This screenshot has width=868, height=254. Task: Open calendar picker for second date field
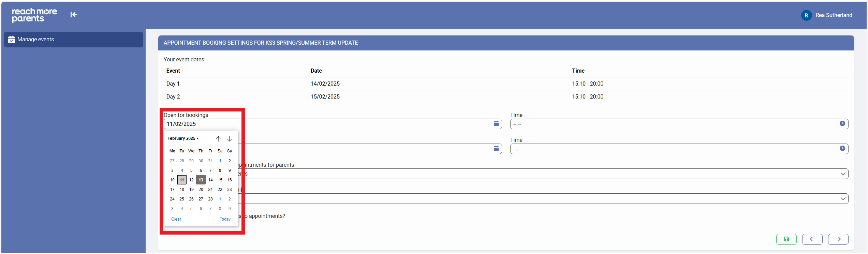496,149
